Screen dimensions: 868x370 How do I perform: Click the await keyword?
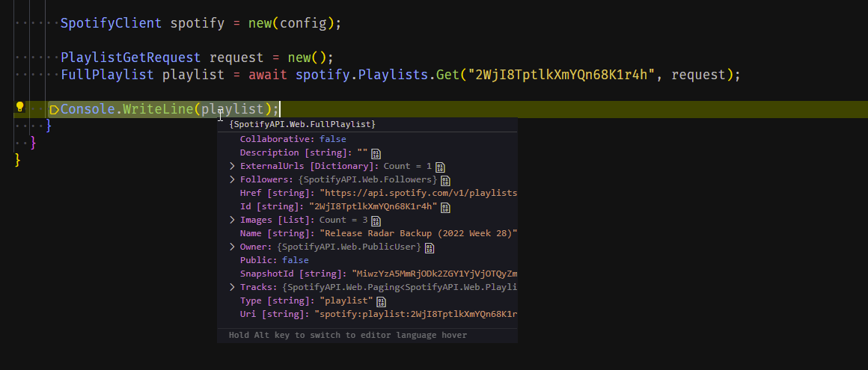[x=268, y=75]
